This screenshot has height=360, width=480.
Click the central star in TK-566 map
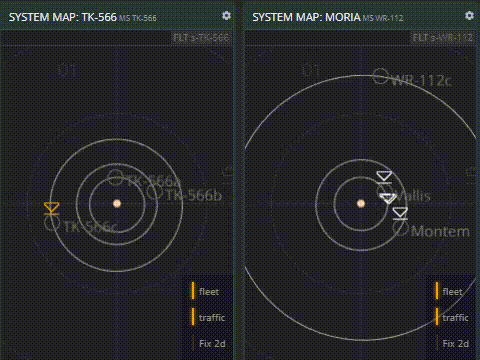pos(117,203)
